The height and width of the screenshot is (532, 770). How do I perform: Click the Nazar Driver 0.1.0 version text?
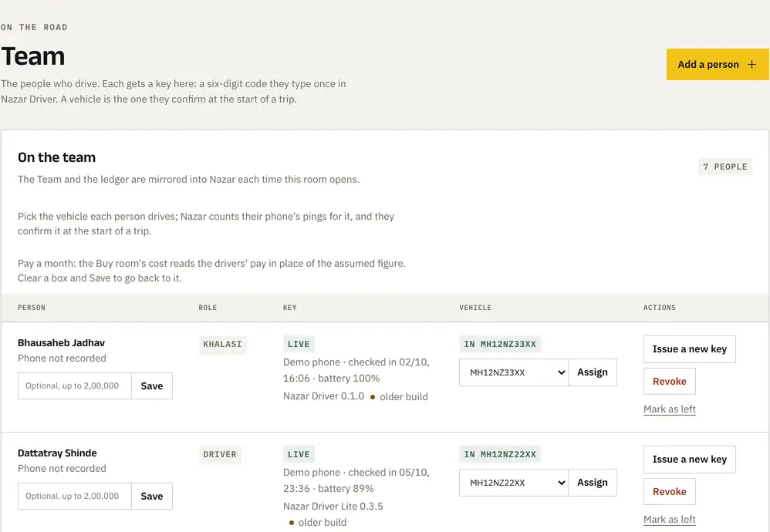(323, 396)
